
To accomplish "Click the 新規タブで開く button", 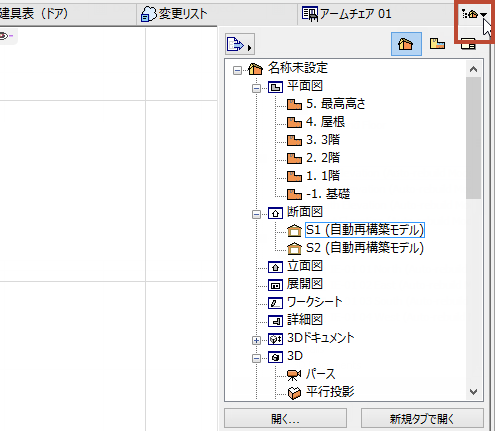I will pos(422,419).
